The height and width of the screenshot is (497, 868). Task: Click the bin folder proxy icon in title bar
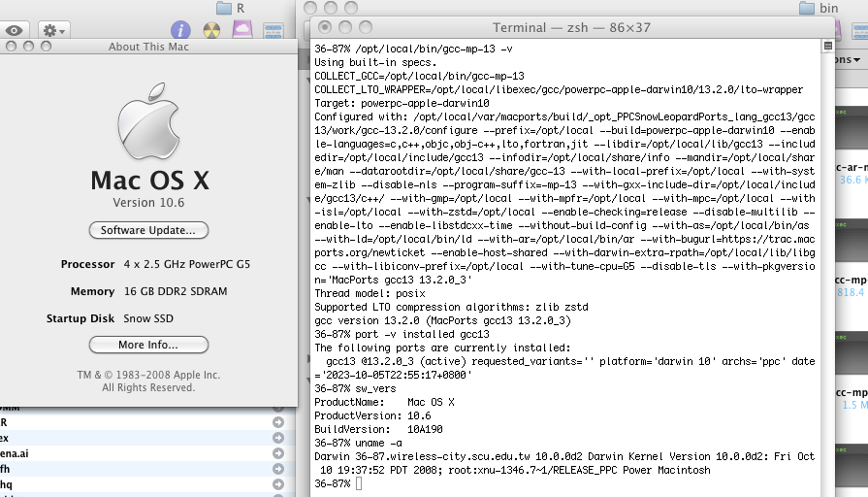tap(807, 8)
